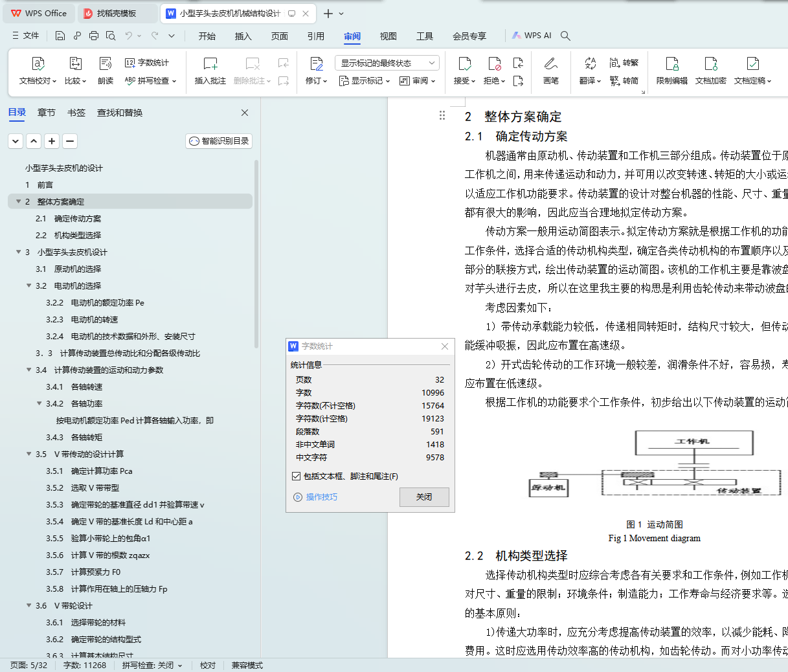The width and height of the screenshot is (788, 672).
Task: Open the 审阅 reviewing pane option
Action: pos(417,81)
